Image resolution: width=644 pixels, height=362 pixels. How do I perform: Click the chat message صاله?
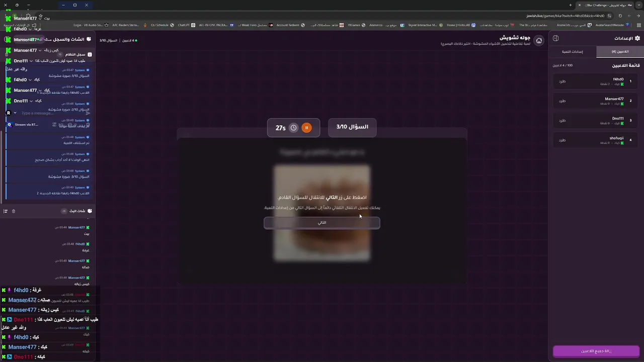(x=86, y=267)
